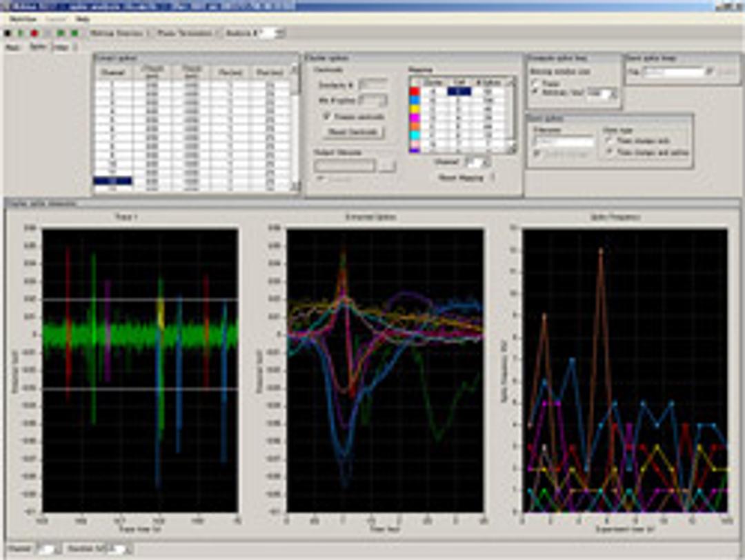The width and height of the screenshot is (745, 560).
Task: Click the stop (black square) playback icon
Action: click(7, 32)
